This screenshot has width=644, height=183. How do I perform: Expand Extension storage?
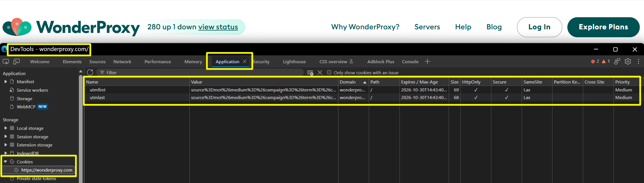pos(6,145)
